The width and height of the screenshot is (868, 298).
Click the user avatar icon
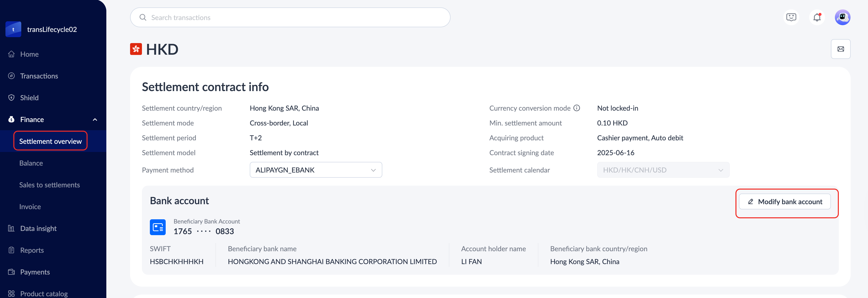pos(842,18)
